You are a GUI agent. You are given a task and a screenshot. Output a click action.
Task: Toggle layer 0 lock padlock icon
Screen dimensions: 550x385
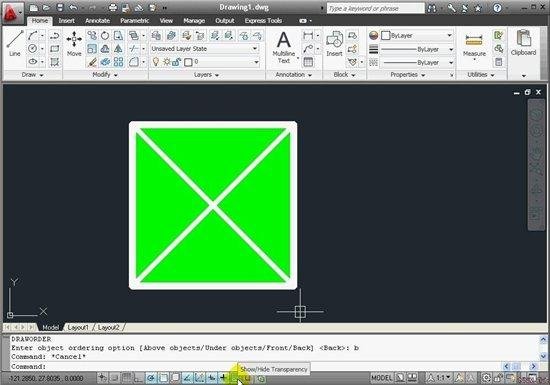177,62
